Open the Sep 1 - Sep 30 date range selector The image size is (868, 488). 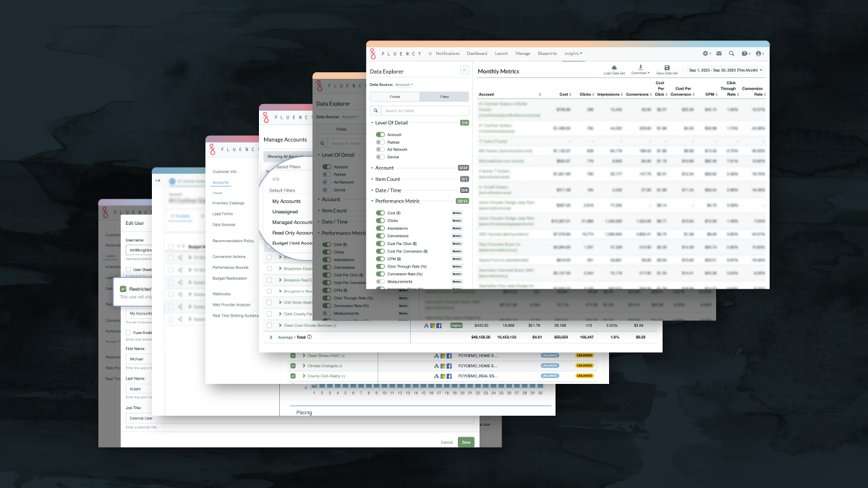coord(725,70)
